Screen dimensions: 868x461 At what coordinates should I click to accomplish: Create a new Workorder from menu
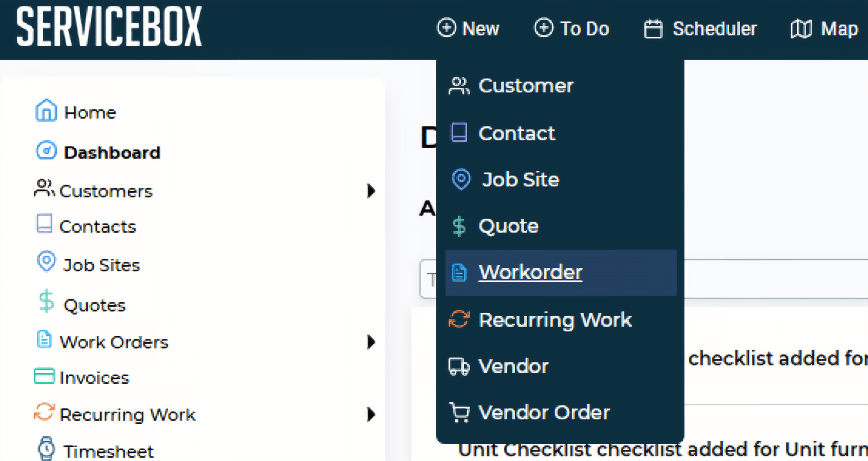click(561, 273)
